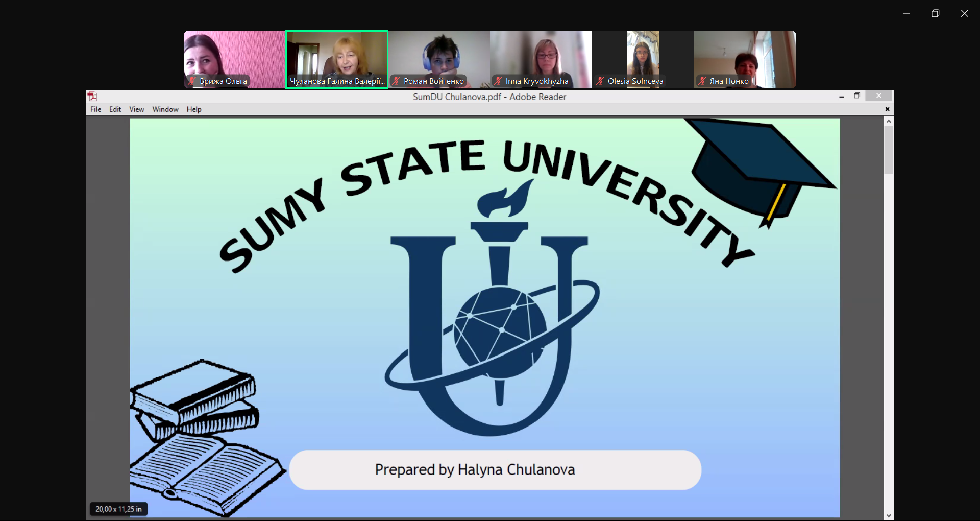The height and width of the screenshot is (521, 980).
Task: Open the View menu
Action: coord(136,109)
